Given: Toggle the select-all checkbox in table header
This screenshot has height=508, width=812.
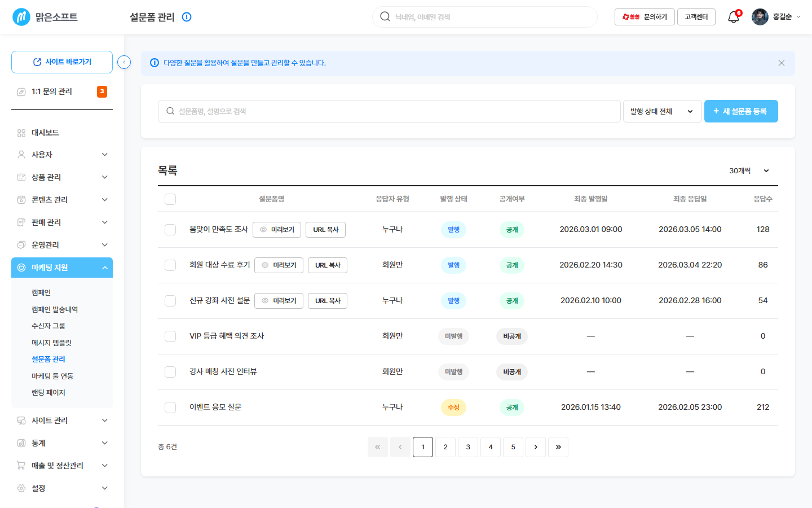Looking at the screenshot, I should 170,199.
